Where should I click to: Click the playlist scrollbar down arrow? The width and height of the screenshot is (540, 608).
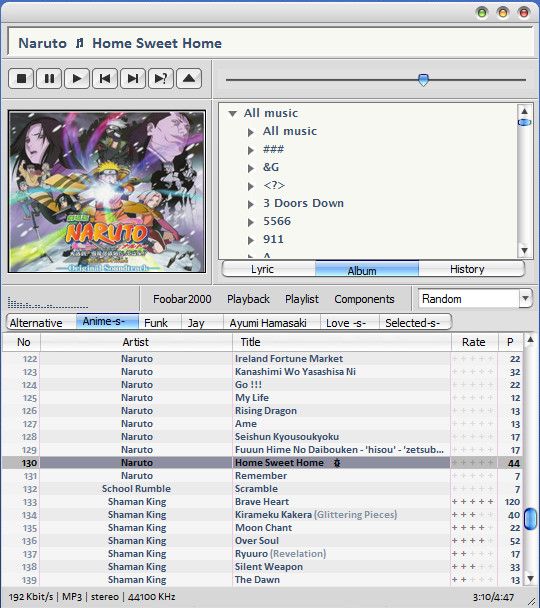click(x=530, y=579)
